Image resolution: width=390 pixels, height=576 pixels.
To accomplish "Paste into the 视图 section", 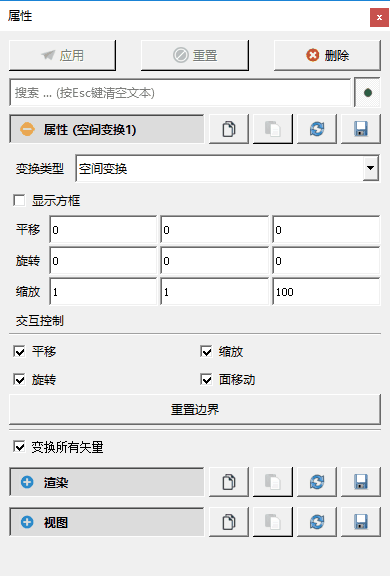I will tap(273, 522).
